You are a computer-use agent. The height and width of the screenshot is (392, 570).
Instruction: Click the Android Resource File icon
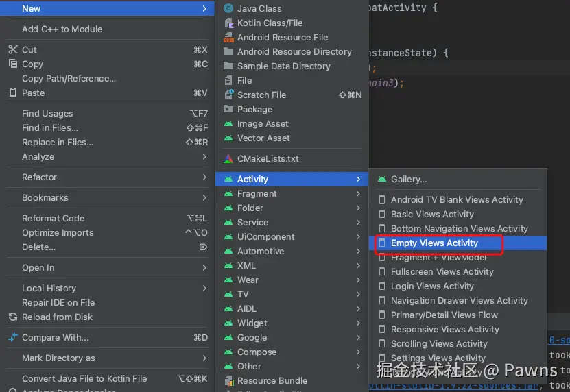[228, 38]
